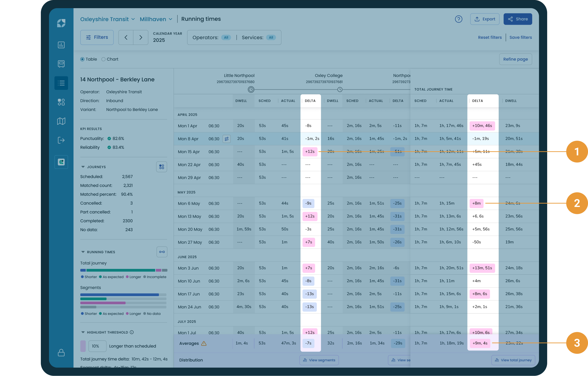Click the purple highlight threshold color swatch
Image resolution: width=588 pixels, height=376 pixels.
pyautogui.click(x=83, y=346)
